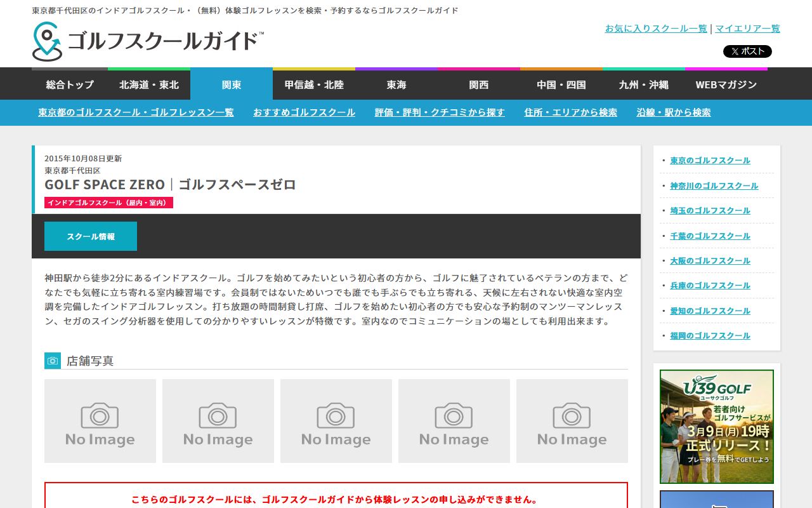812x508 pixels.
Task: Click the third No Image photo thumbnail
Action: [x=336, y=421]
